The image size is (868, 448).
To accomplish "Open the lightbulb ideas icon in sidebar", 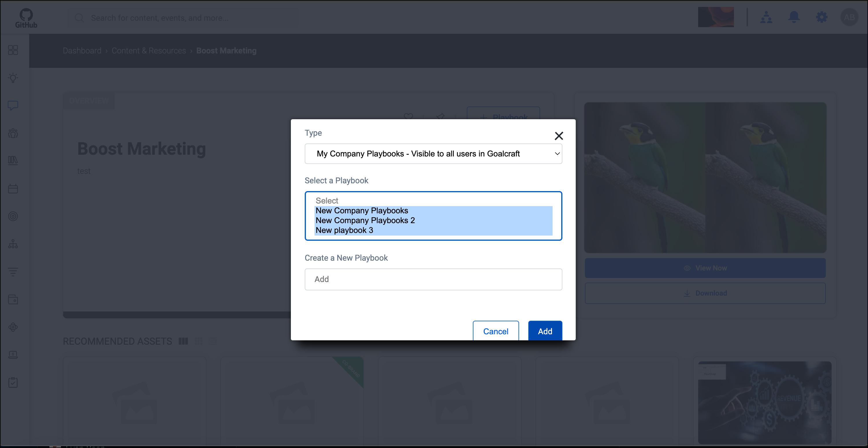I will pyautogui.click(x=13, y=78).
